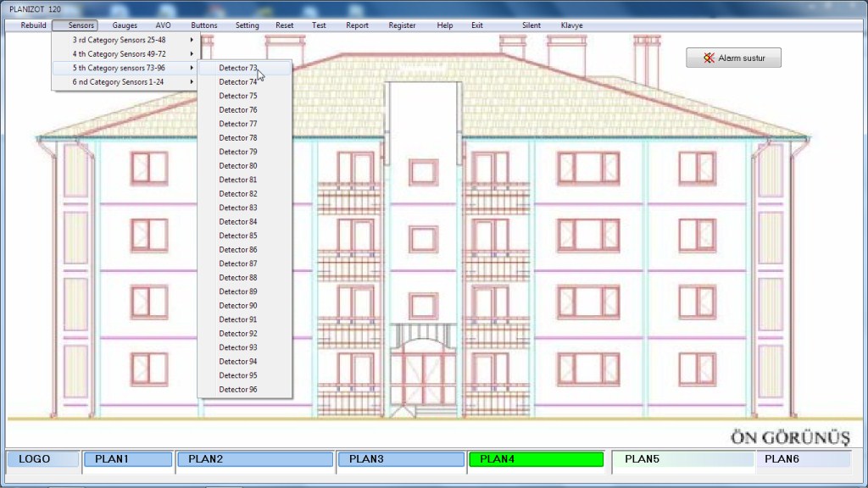This screenshot has height=488, width=868.
Task: Open the Report menu
Action: pyautogui.click(x=357, y=25)
